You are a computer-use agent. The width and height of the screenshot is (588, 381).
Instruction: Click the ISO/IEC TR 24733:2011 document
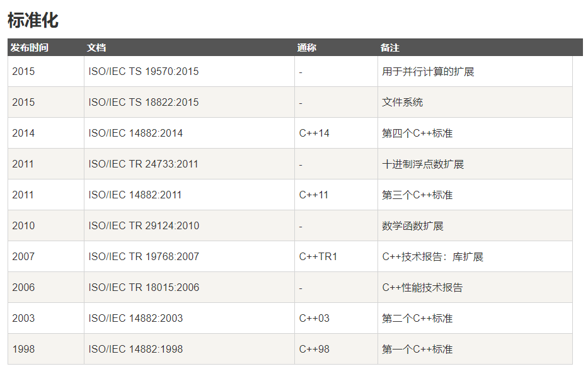point(143,164)
